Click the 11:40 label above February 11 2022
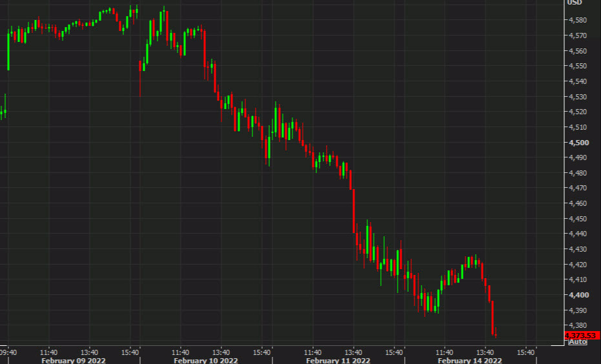The width and height of the screenshot is (601, 364). pos(312,352)
